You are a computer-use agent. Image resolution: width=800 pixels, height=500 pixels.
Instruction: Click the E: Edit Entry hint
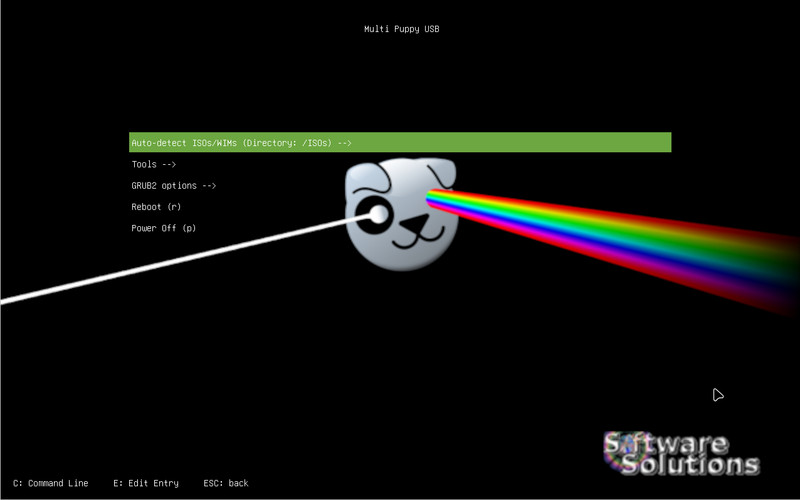146,483
